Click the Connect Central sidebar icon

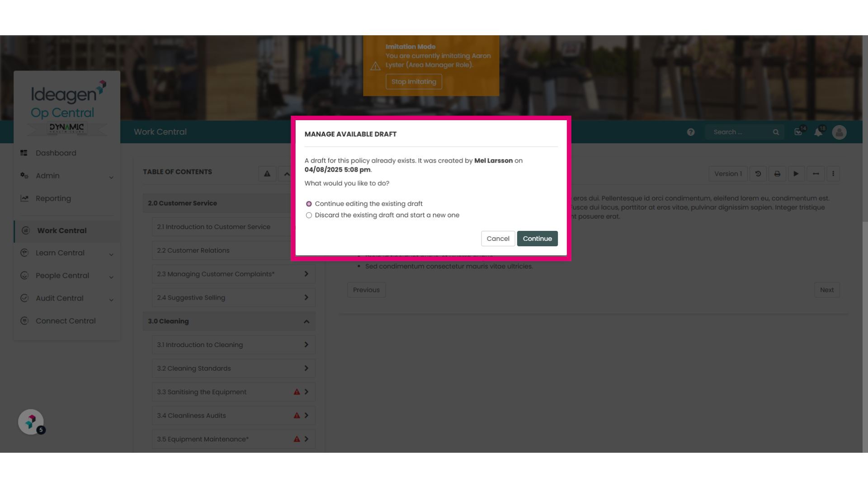[24, 321]
